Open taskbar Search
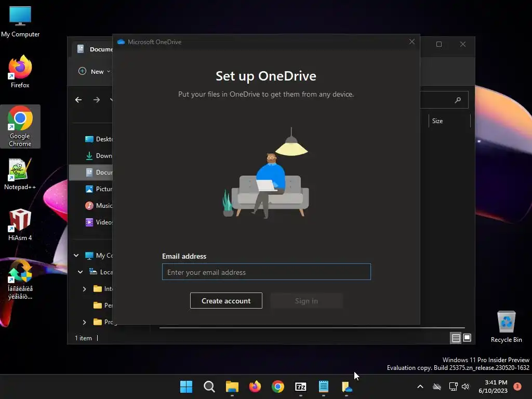The height and width of the screenshot is (399, 532). [209, 387]
